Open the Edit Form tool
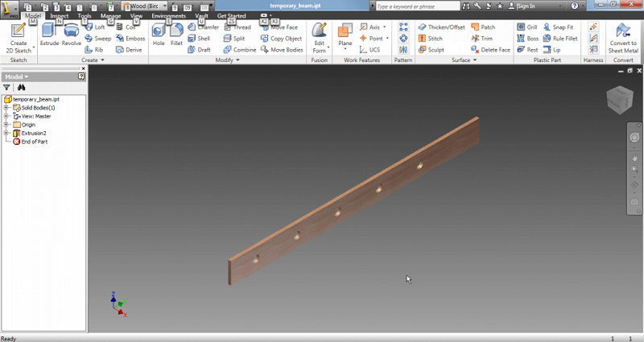Image resolution: width=644 pixels, height=342 pixels. [320, 38]
